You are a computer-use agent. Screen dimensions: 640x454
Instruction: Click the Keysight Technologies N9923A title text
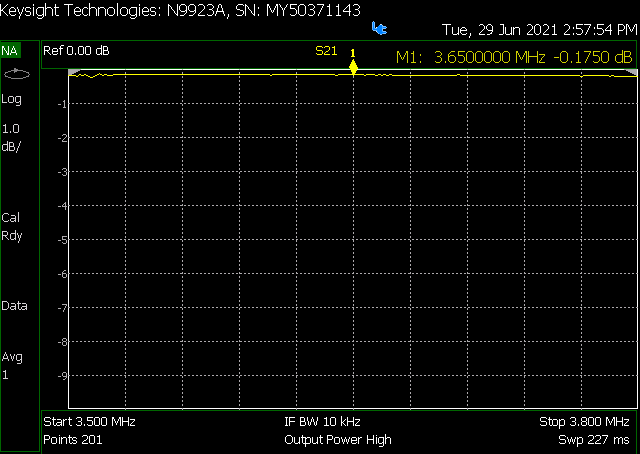[180, 11]
